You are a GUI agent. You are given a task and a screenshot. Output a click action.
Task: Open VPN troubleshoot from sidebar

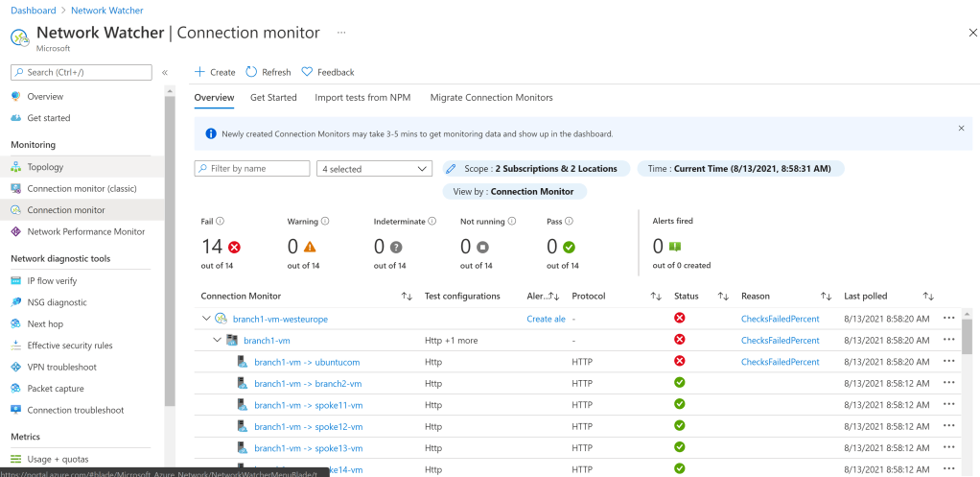pyautogui.click(x=61, y=367)
